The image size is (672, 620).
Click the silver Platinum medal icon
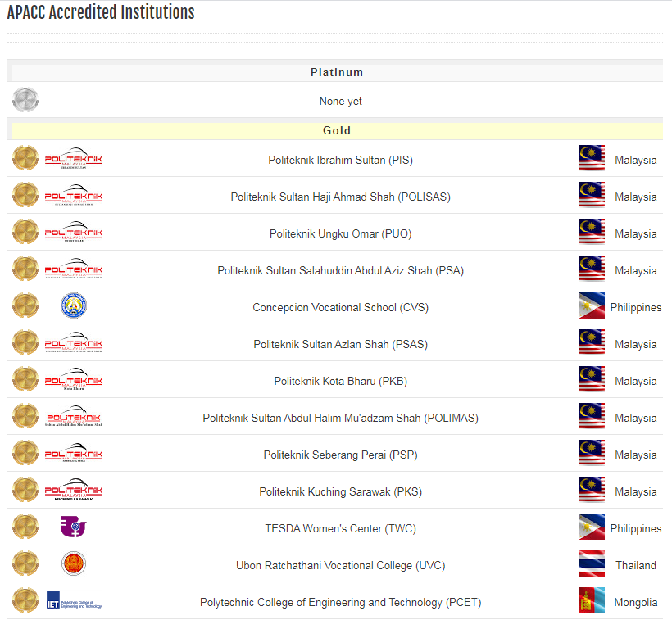click(x=25, y=100)
